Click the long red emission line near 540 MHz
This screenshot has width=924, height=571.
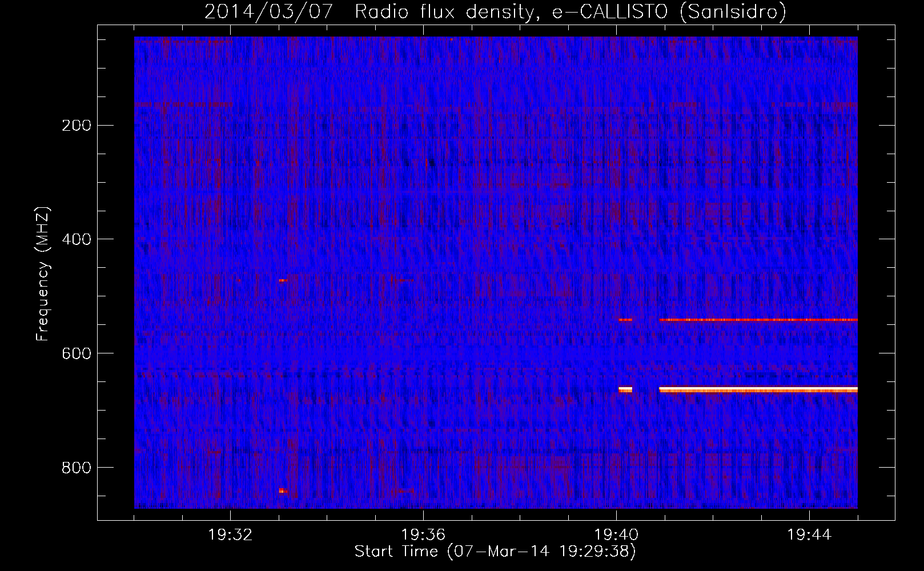(x=758, y=320)
